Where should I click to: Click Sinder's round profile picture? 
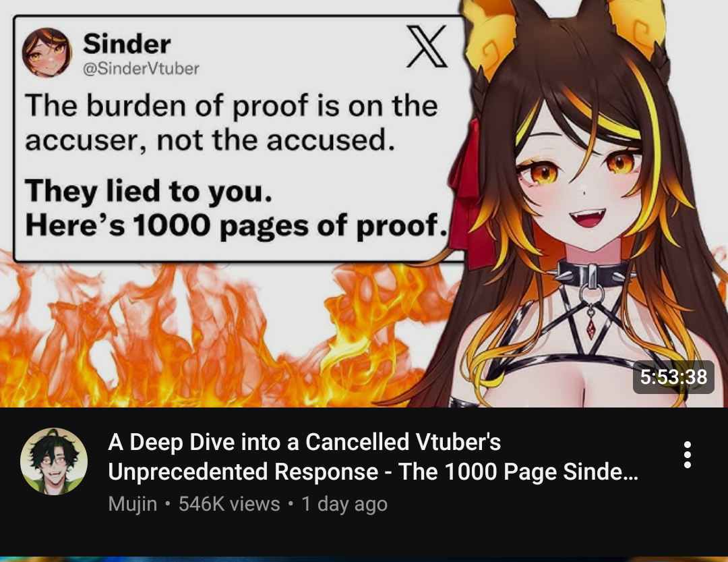pos(47,52)
